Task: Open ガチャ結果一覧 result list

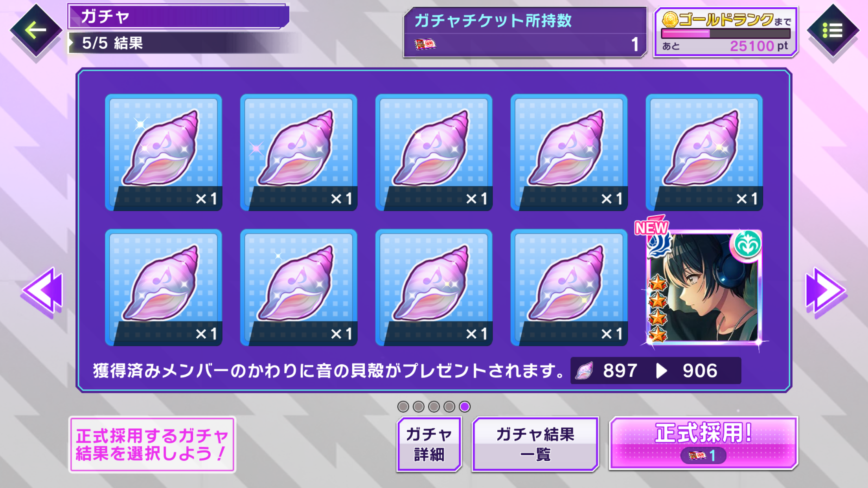Action: 535,444
